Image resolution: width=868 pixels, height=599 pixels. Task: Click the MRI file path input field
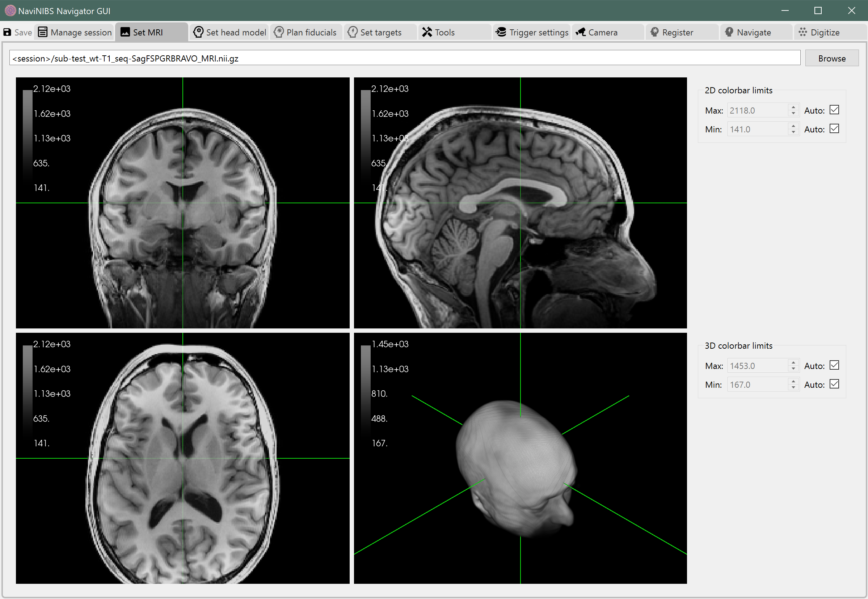click(x=405, y=58)
